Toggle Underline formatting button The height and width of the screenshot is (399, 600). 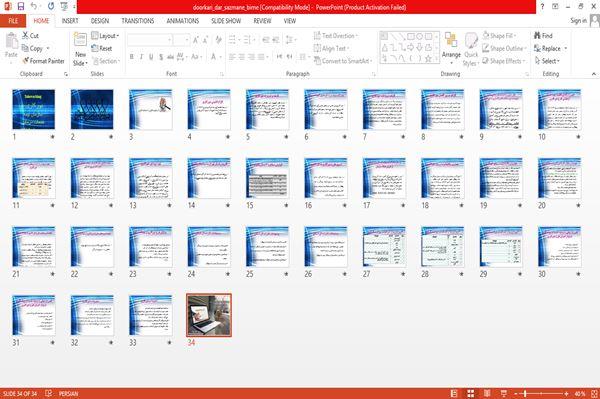[151, 57]
